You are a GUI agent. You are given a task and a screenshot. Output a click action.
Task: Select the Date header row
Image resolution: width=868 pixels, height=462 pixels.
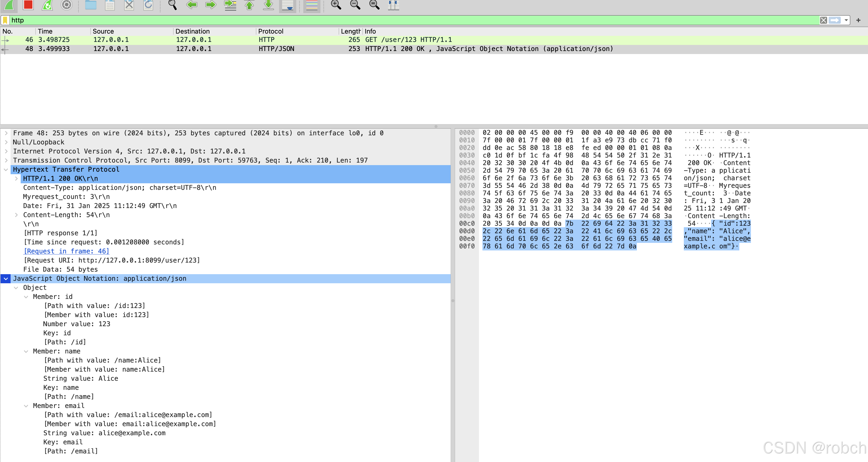pos(225,206)
